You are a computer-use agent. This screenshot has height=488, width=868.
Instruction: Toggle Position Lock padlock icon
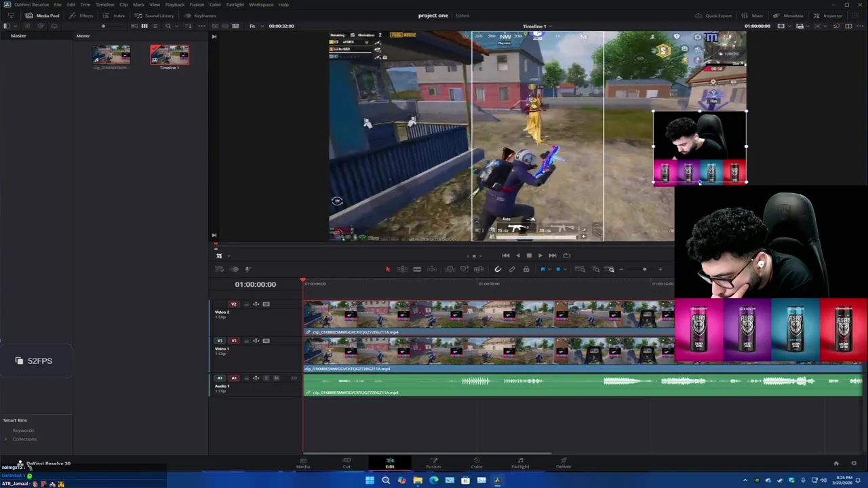(x=526, y=269)
